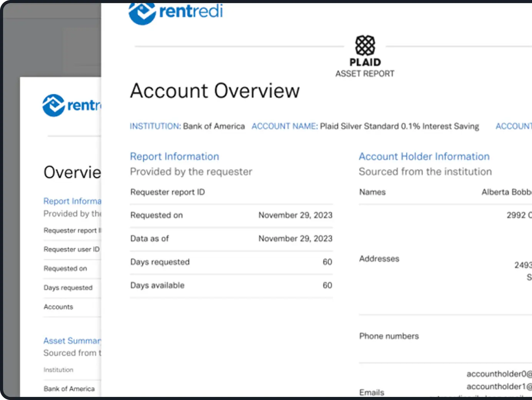Select Bank of America in the background institution list
This screenshot has height=400, width=532.
69,389
